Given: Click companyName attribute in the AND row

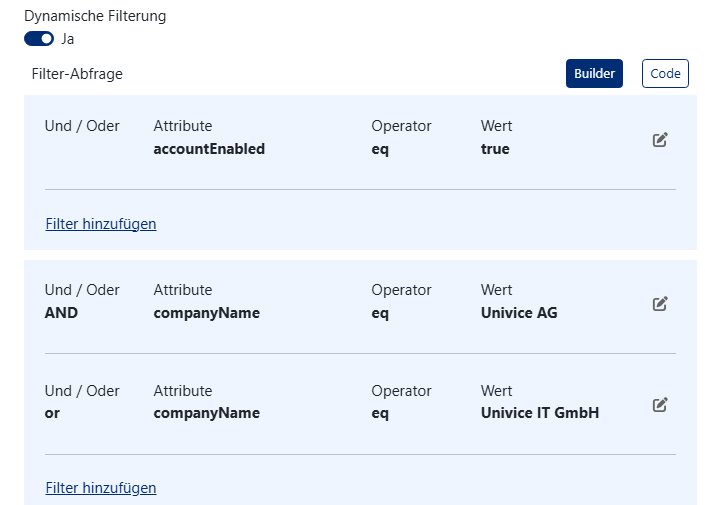Looking at the screenshot, I should click(x=206, y=313).
